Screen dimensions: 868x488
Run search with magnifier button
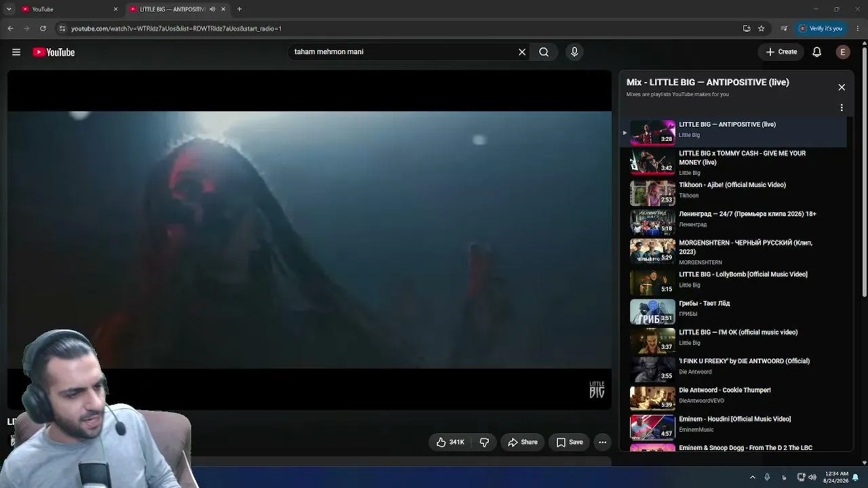coord(544,52)
